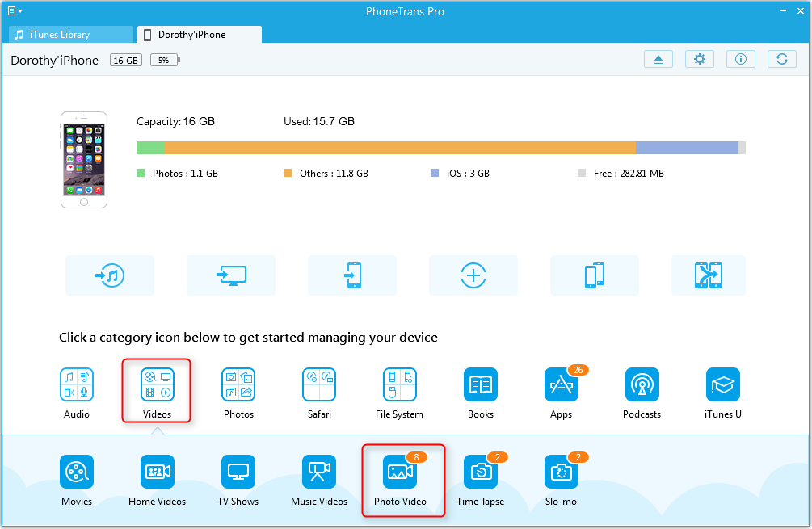Open Time-lapse videos
Viewport: 812px width, 529px height.
pos(481,472)
